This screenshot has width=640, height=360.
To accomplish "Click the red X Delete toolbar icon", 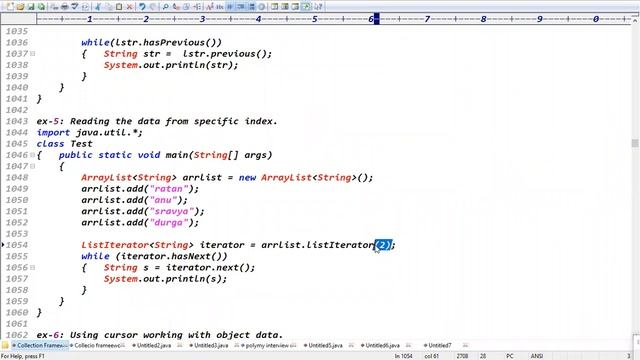I will click(129, 7).
